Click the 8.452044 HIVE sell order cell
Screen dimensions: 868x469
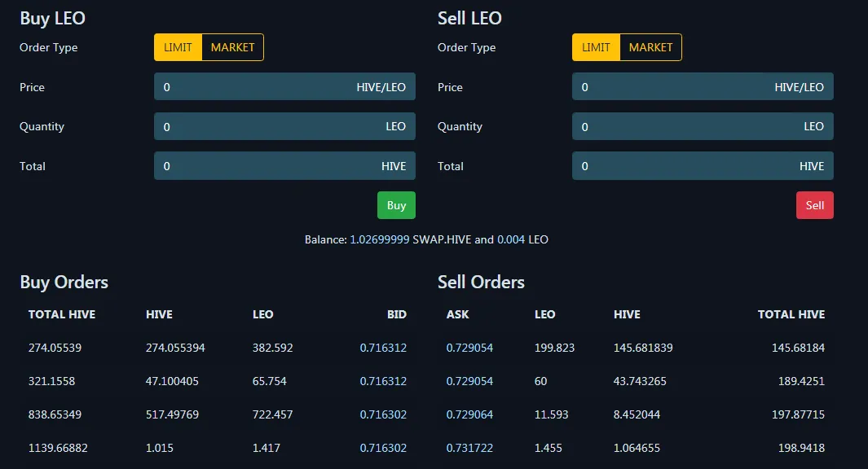coord(637,414)
